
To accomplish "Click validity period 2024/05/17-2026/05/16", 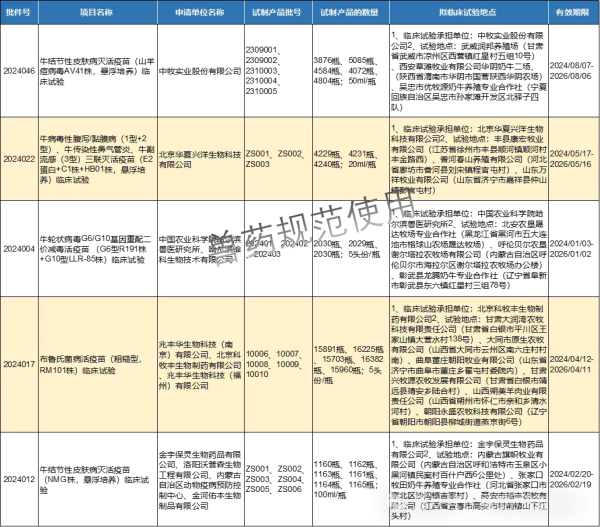I will point(574,159).
